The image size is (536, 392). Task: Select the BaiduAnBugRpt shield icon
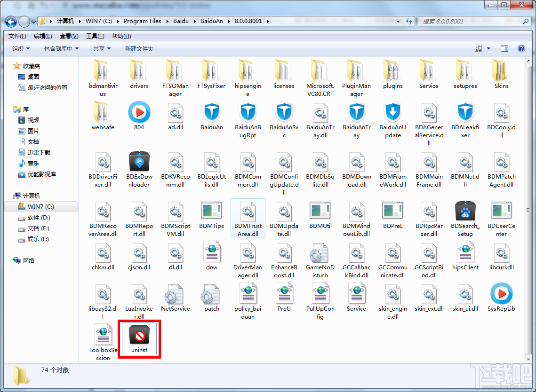[x=248, y=113]
